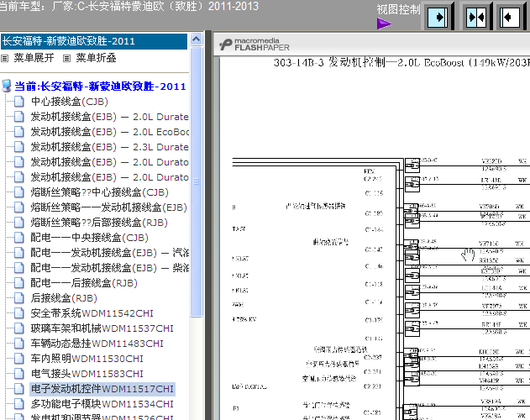The height and width of the screenshot is (420, 530).
Task: Click page icon beside 配电——后接线盒(RJB)
Action: [19, 283]
